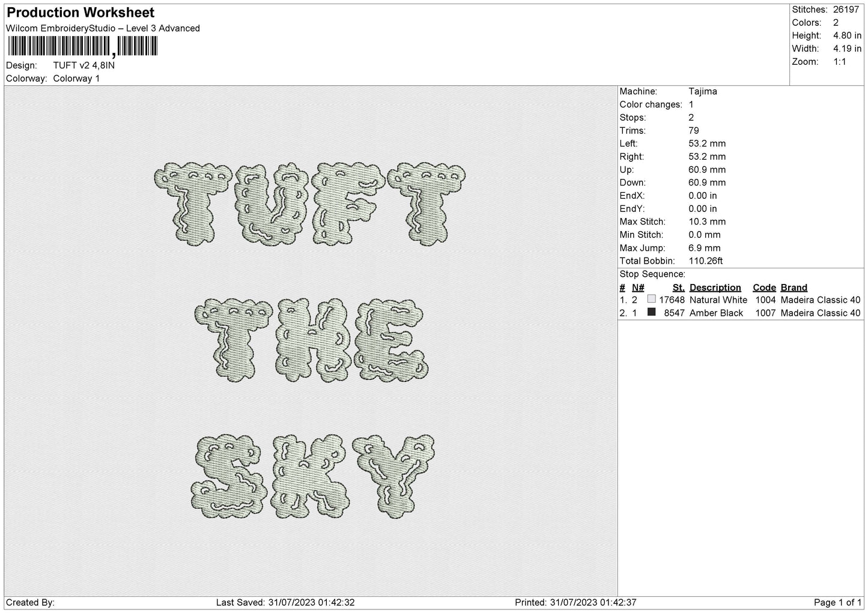
Task: Click thread code 1004
Action: pyautogui.click(x=765, y=300)
